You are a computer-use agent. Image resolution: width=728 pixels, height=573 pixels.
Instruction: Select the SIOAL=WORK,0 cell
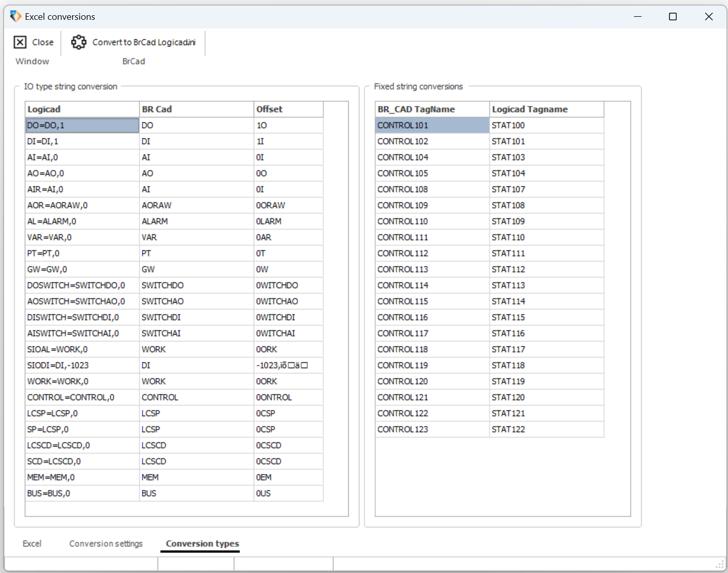pyautogui.click(x=82, y=349)
